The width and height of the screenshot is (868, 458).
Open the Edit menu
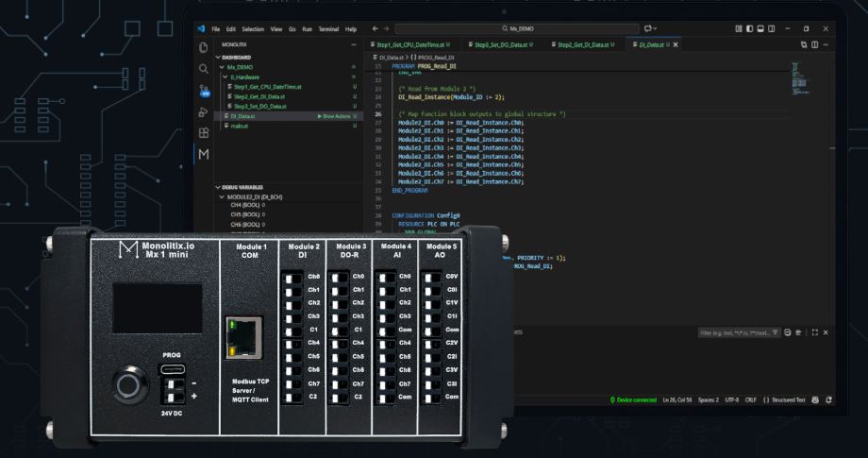tap(231, 29)
